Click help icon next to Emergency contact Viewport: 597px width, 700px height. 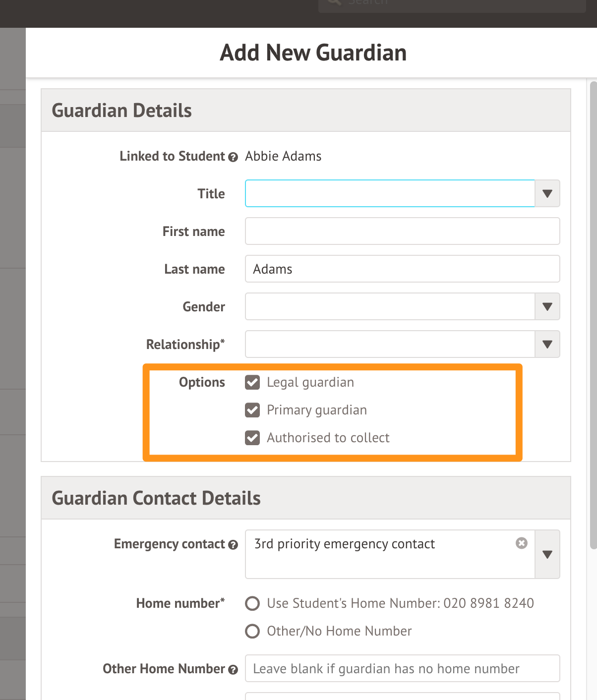pyautogui.click(x=233, y=545)
